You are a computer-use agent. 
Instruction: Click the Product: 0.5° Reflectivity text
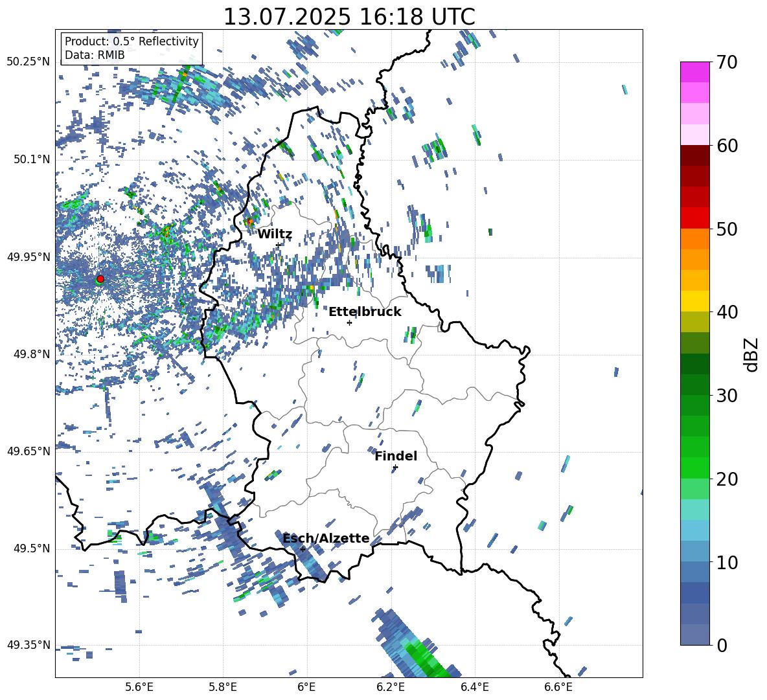[x=132, y=41]
